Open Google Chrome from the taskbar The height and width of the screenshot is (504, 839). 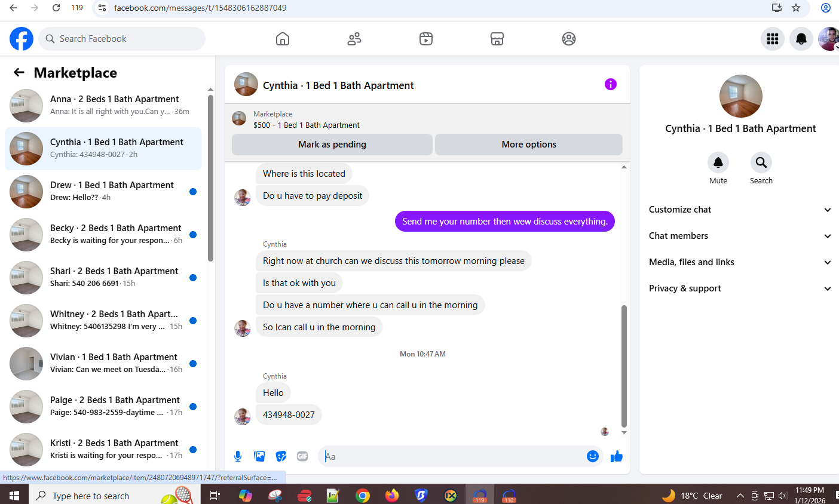[362, 496]
